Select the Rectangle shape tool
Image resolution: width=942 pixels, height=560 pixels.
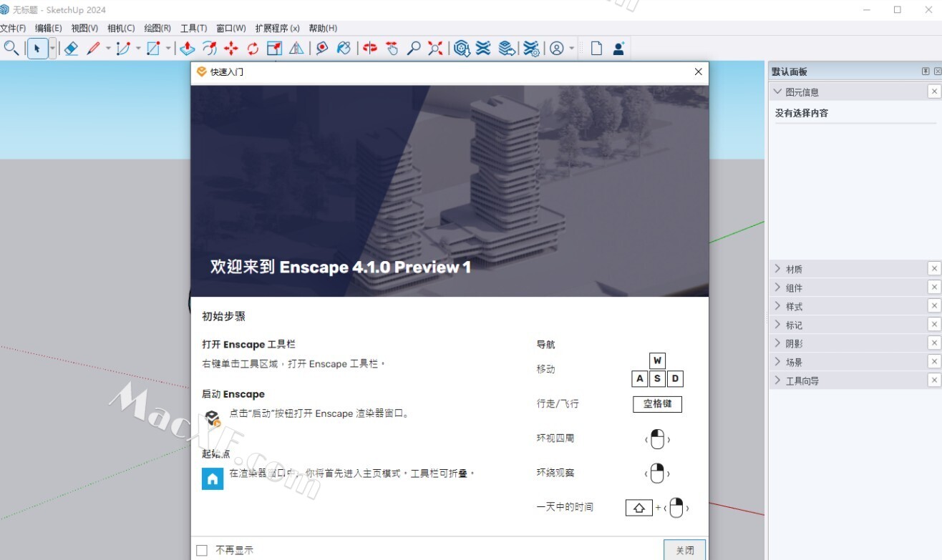tap(153, 48)
